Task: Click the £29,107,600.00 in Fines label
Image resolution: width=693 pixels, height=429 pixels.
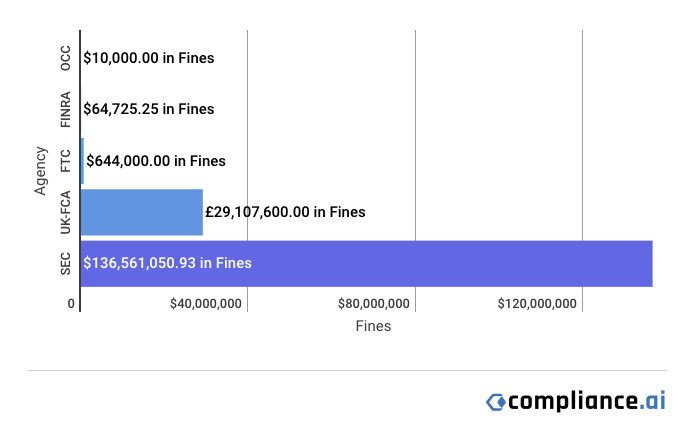Action: tap(285, 212)
